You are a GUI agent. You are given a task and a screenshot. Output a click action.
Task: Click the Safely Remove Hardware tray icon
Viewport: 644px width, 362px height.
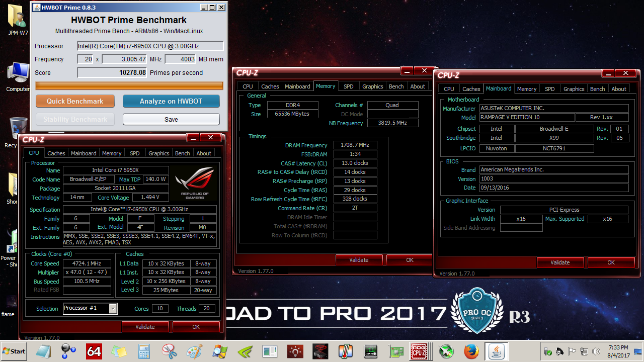pyautogui.click(x=547, y=351)
